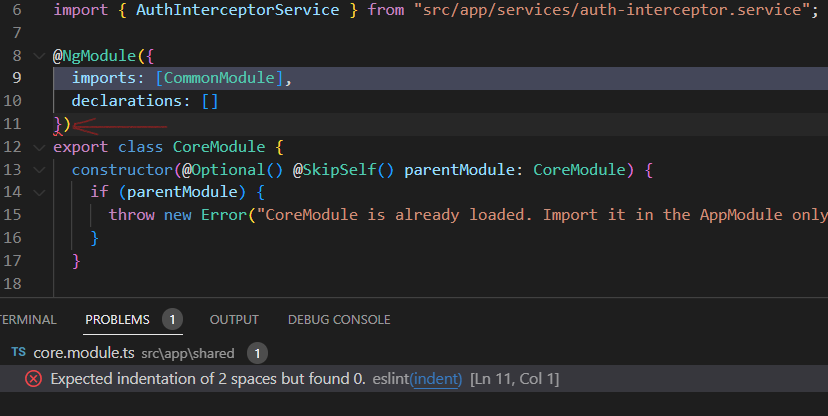Open the eslint indent rule link
828x416 pixels.
(x=436, y=379)
